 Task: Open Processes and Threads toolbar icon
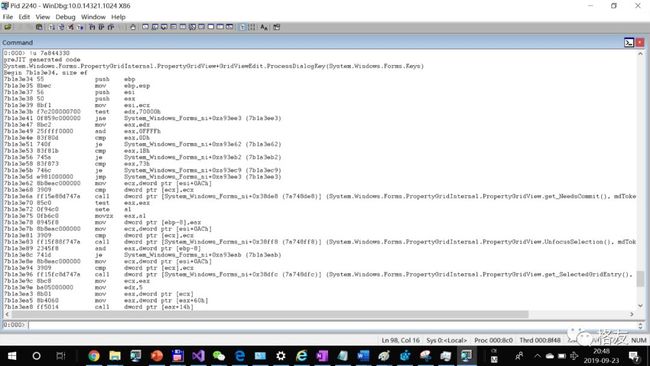point(220,27)
